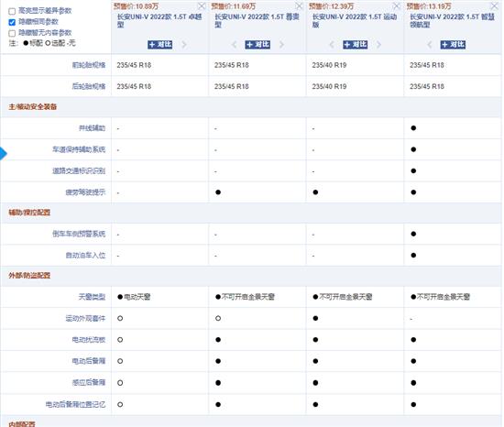The image size is (504, 427).
Task: Remove the 12.39万 运动版 column with its X
Action: [397, 5]
